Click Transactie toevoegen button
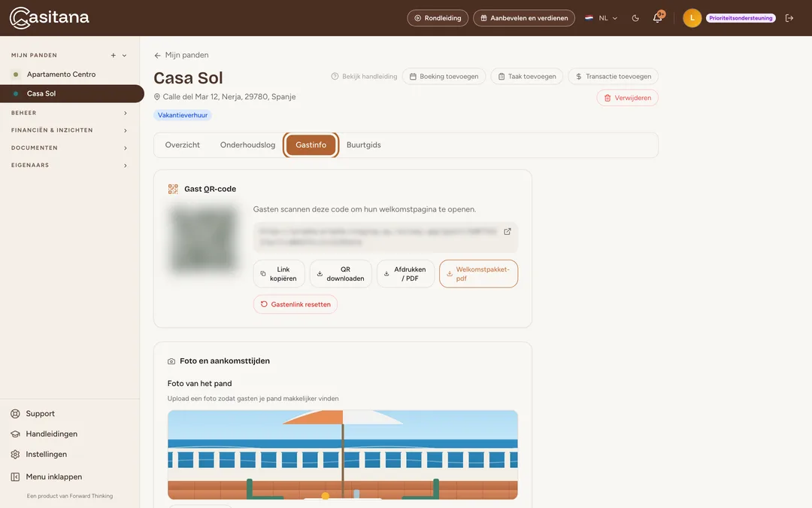 pyautogui.click(x=614, y=77)
